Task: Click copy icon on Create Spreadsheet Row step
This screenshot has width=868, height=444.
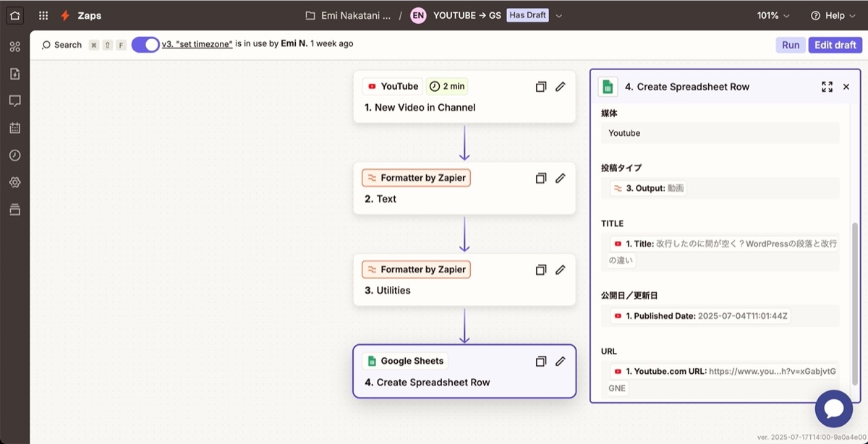Action: click(540, 362)
